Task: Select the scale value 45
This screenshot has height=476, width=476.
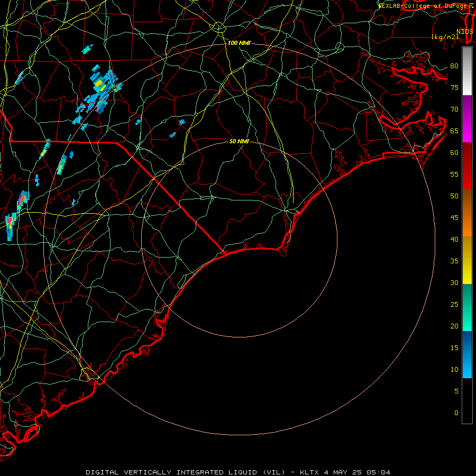Action: pyautogui.click(x=454, y=218)
